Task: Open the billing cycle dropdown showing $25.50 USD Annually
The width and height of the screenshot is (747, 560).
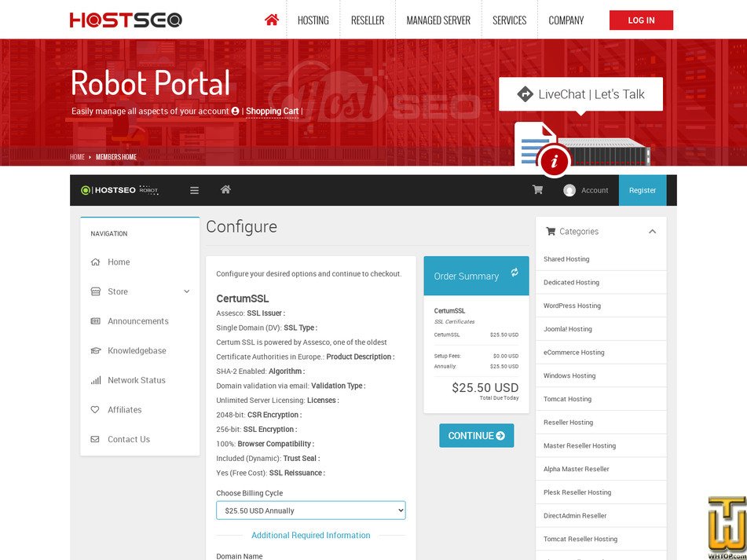Action: point(311,510)
